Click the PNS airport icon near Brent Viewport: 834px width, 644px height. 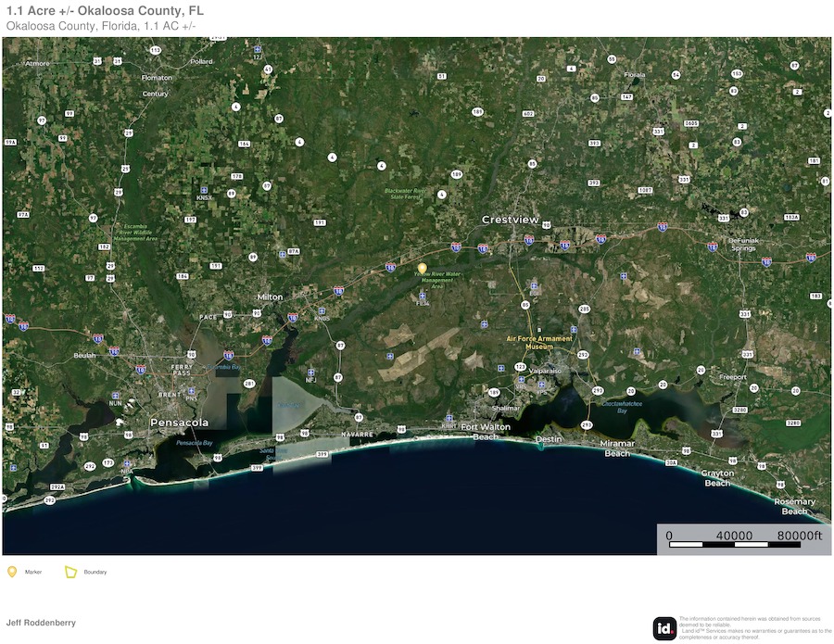(192, 391)
